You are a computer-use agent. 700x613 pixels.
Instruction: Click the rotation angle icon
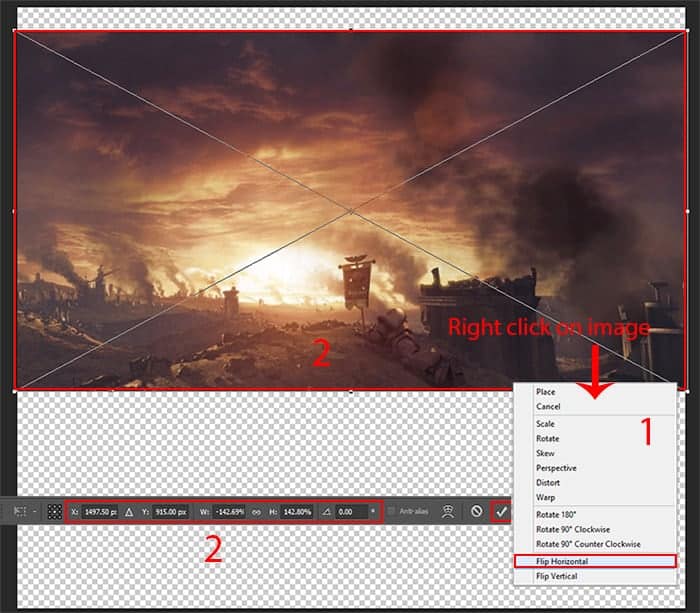point(327,511)
